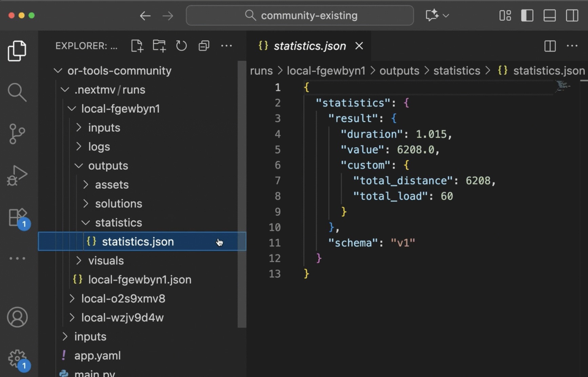Click the Explorer sidebar scrollbar
Image resolution: width=588 pixels, height=377 pixels.
(241, 194)
